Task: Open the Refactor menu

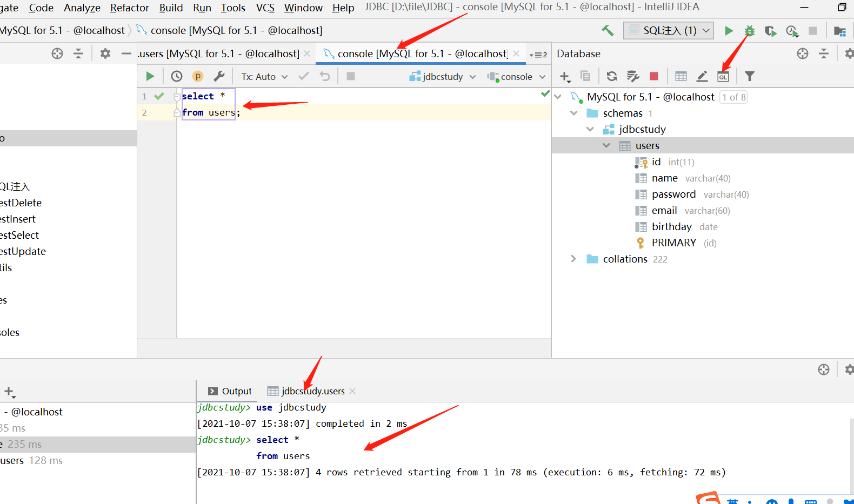Action: coord(130,8)
